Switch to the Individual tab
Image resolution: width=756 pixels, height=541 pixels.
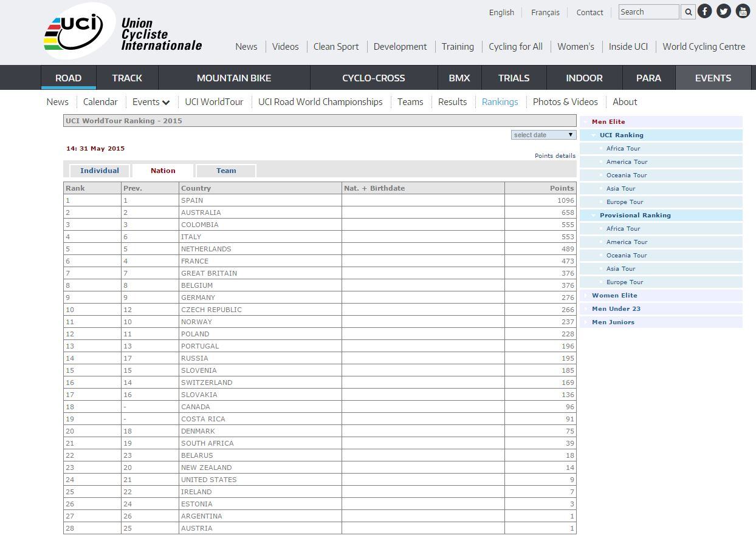pyautogui.click(x=100, y=171)
